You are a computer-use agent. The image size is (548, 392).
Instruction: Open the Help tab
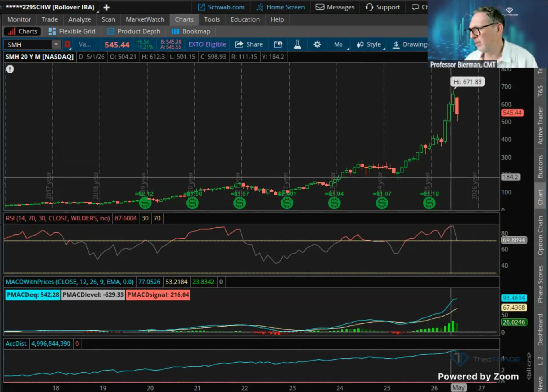(277, 19)
